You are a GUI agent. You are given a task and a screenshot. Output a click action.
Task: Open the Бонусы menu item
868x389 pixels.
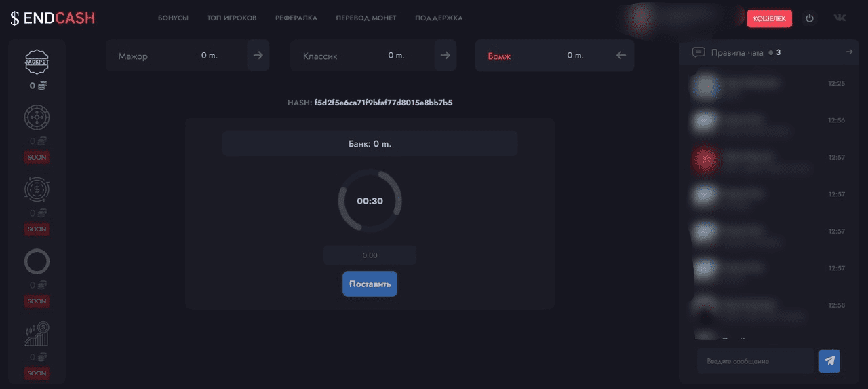(x=173, y=18)
